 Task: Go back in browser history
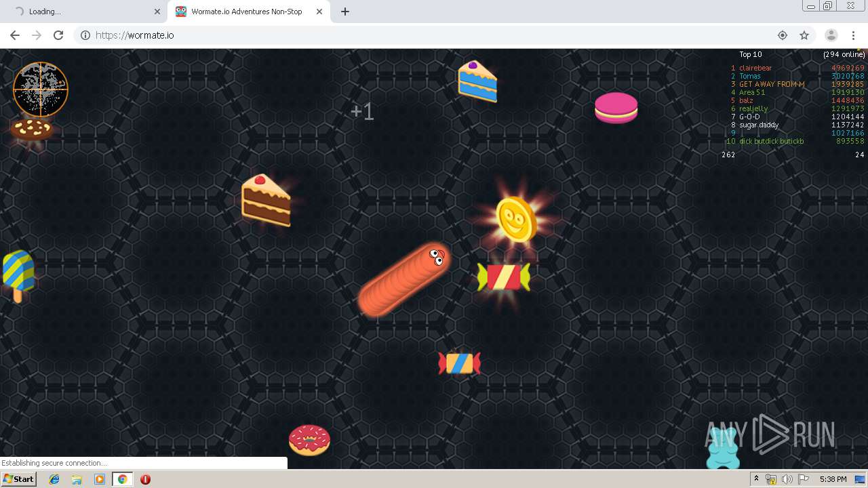[15, 35]
